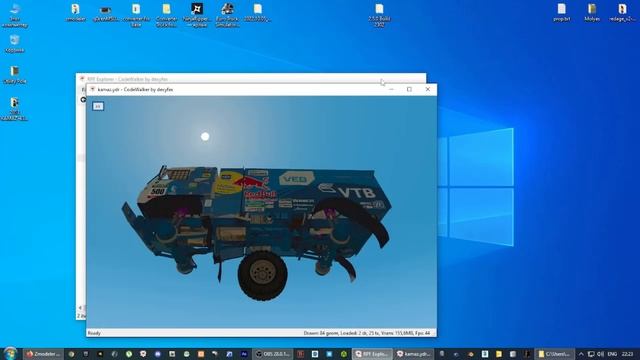Open the zmodeler desktop shortcut
Image resolution: width=640 pixels, height=360 pixels.
coord(76,13)
